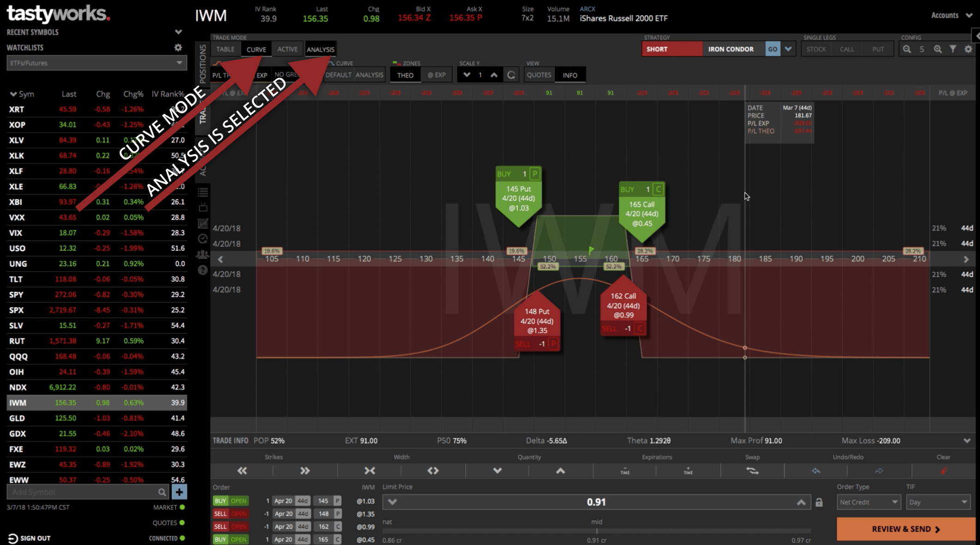Set view to QUOTES

tap(539, 75)
